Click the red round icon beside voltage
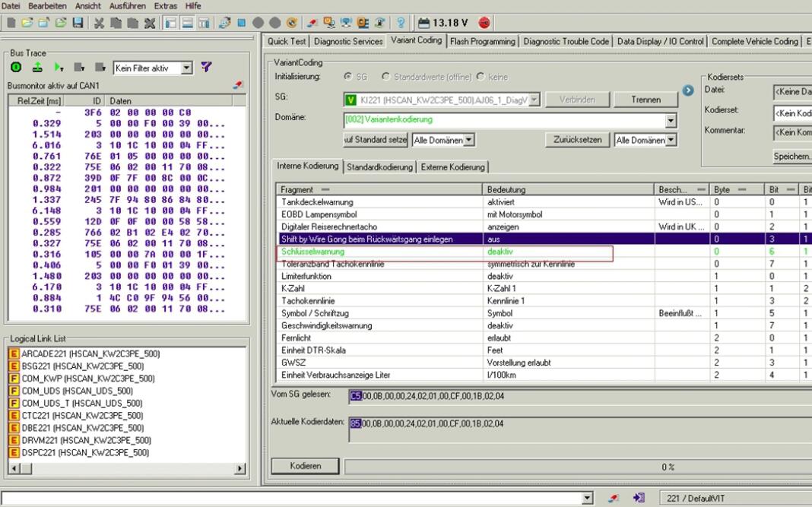Image resolution: width=812 pixels, height=507 pixels. click(484, 23)
